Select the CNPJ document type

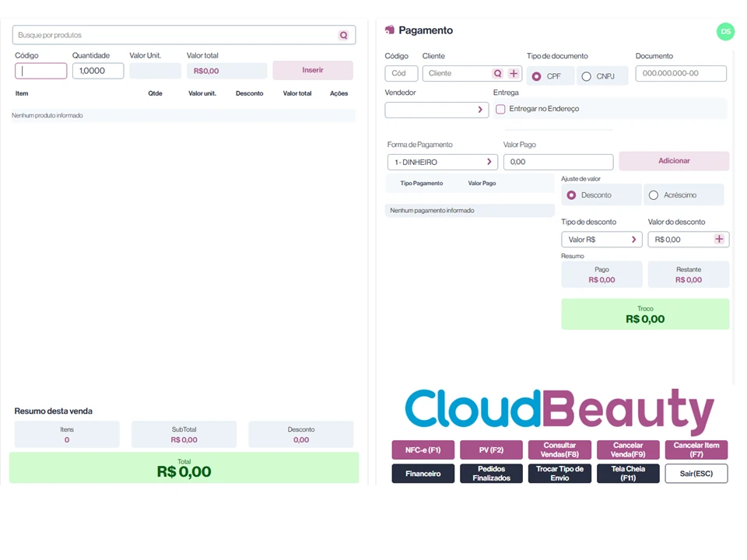click(x=587, y=76)
